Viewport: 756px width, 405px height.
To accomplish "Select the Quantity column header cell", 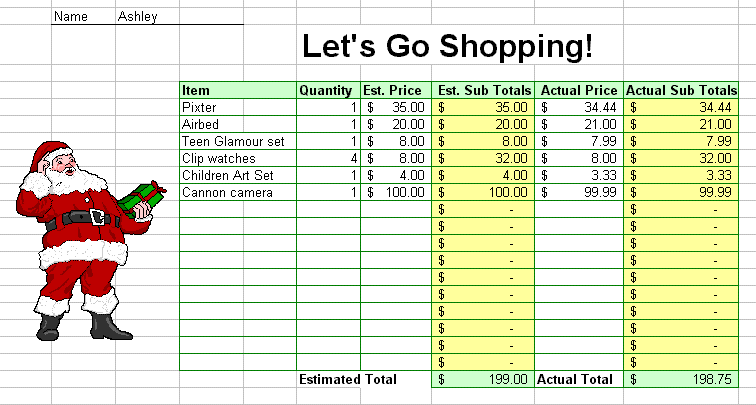I will (x=328, y=90).
